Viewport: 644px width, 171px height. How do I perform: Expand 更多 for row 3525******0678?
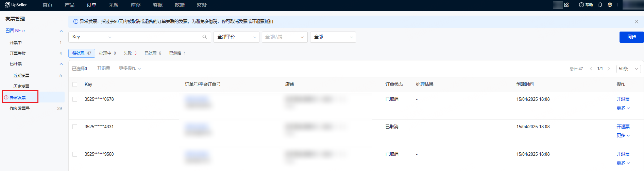tap(623, 108)
